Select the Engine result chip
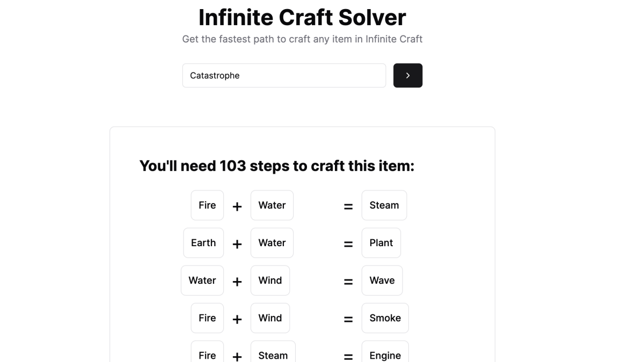This screenshot has height=362, width=644. (x=385, y=354)
